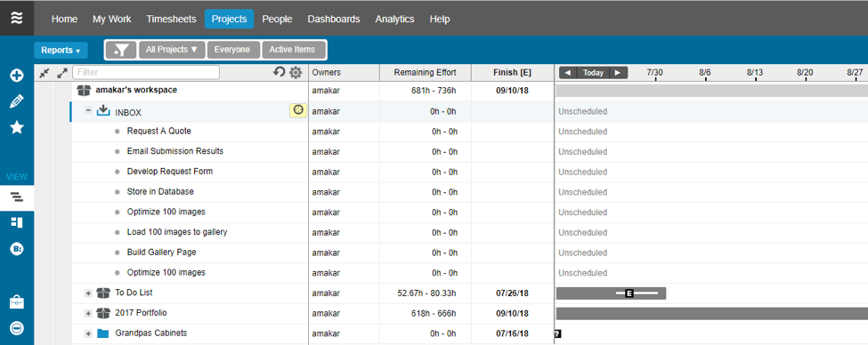868x345 pixels.
Task: Click the amakar's workspace row title
Action: pyautogui.click(x=136, y=90)
